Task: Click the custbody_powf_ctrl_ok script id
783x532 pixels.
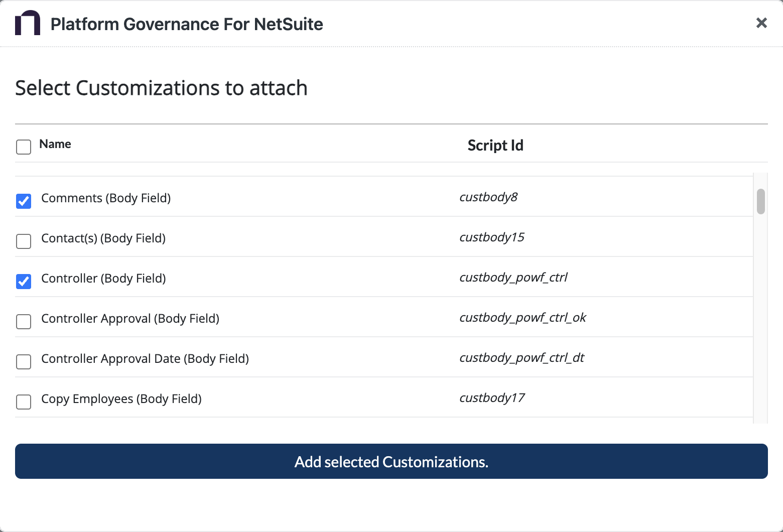Action: (x=523, y=318)
